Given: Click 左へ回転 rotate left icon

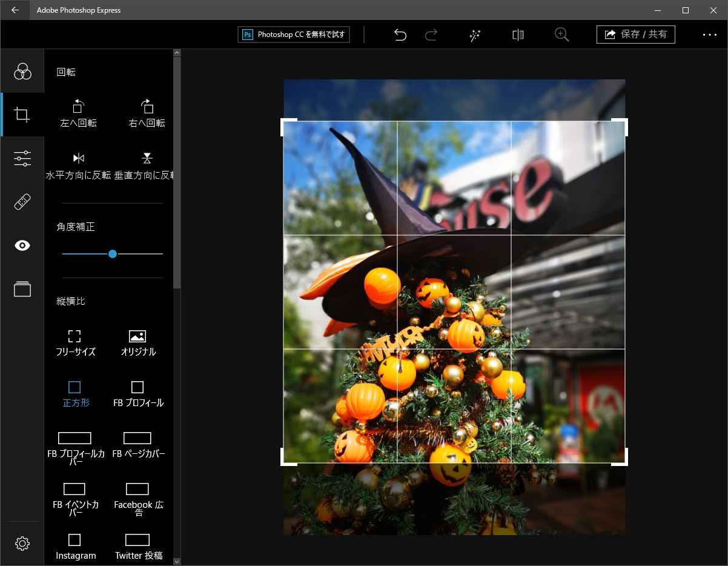Looking at the screenshot, I should (x=78, y=113).
